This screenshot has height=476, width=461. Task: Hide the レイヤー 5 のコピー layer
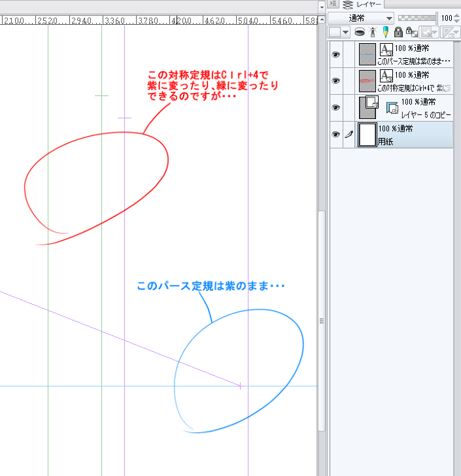pos(336,108)
